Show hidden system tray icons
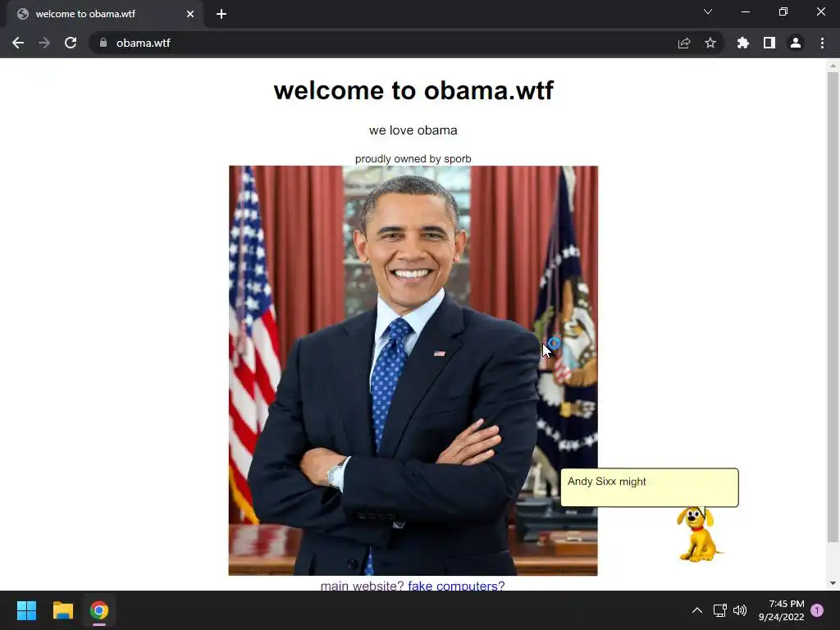Viewport: 840px width, 630px height. 697,610
